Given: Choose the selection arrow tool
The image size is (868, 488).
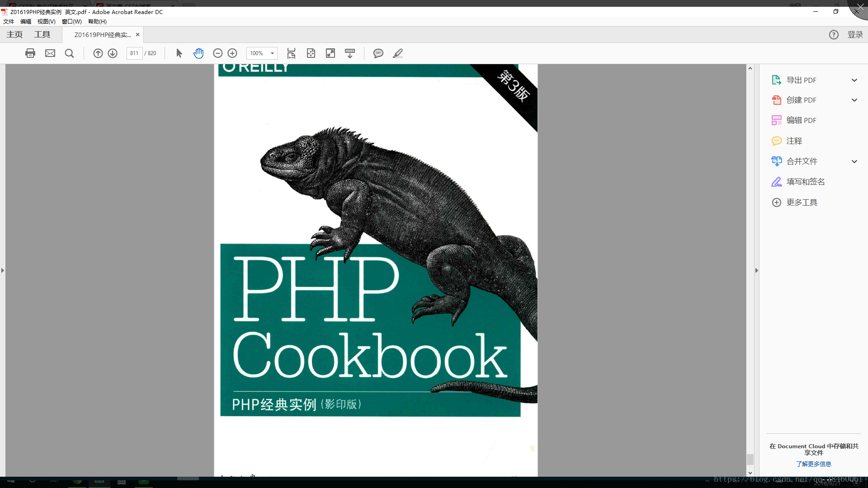Looking at the screenshot, I should 179,53.
